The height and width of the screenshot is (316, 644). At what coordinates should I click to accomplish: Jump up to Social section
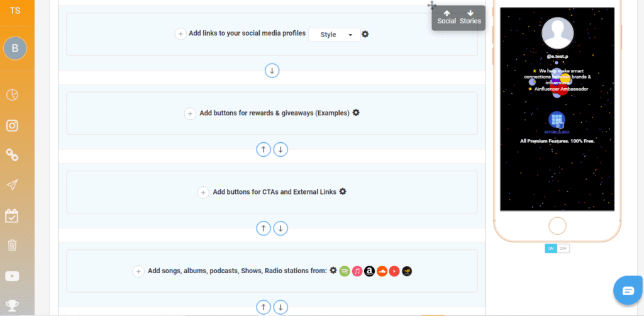pyautogui.click(x=447, y=18)
